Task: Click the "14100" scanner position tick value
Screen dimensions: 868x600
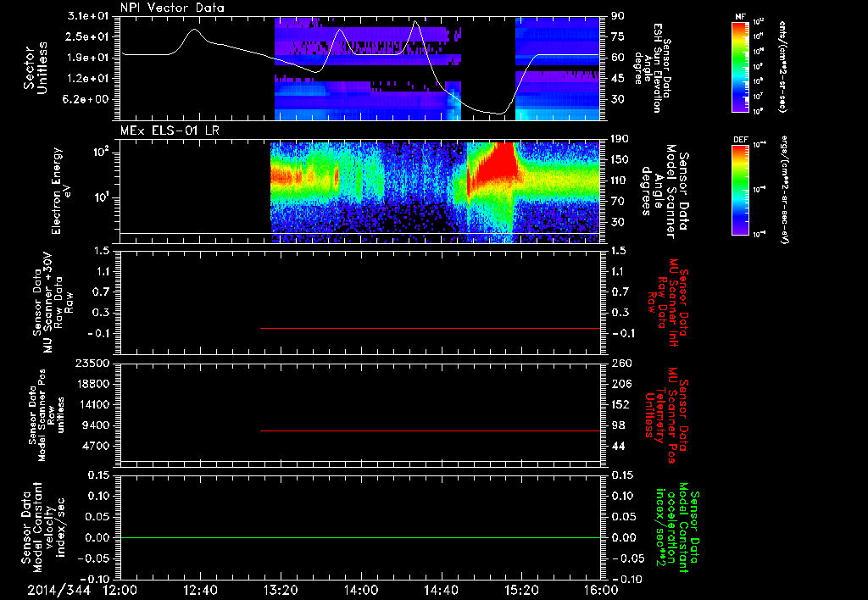Action: [93, 404]
